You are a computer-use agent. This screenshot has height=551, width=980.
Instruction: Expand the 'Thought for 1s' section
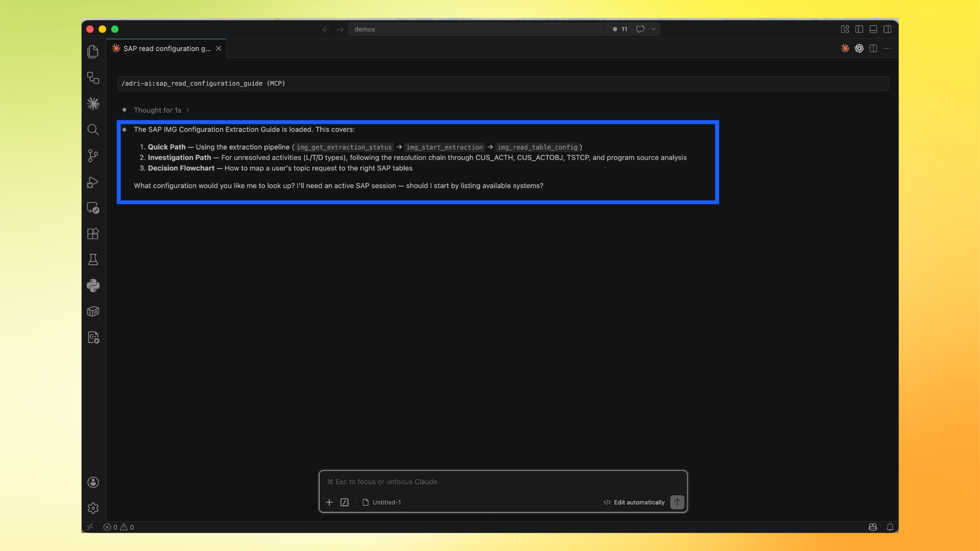click(157, 110)
